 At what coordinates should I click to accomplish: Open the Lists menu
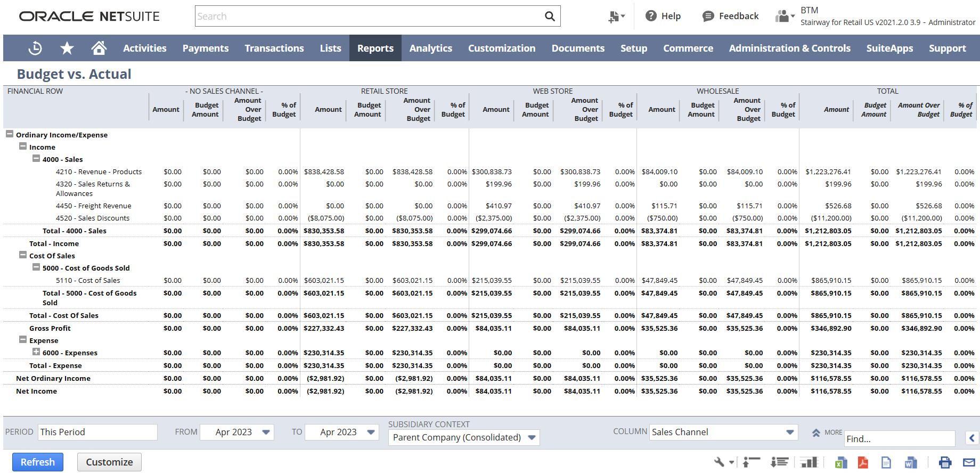pyautogui.click(x=331, y=48)
